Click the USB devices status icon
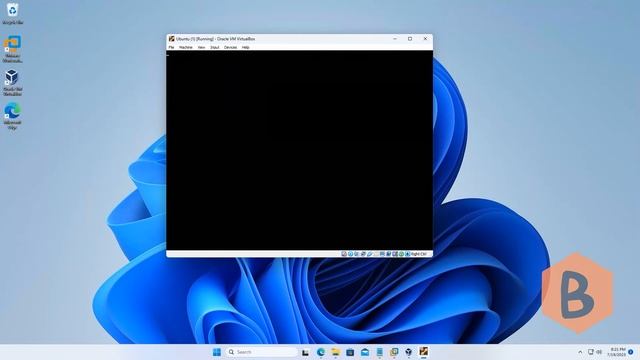Screen dimensions: 640x360 (x=369, y=254)
